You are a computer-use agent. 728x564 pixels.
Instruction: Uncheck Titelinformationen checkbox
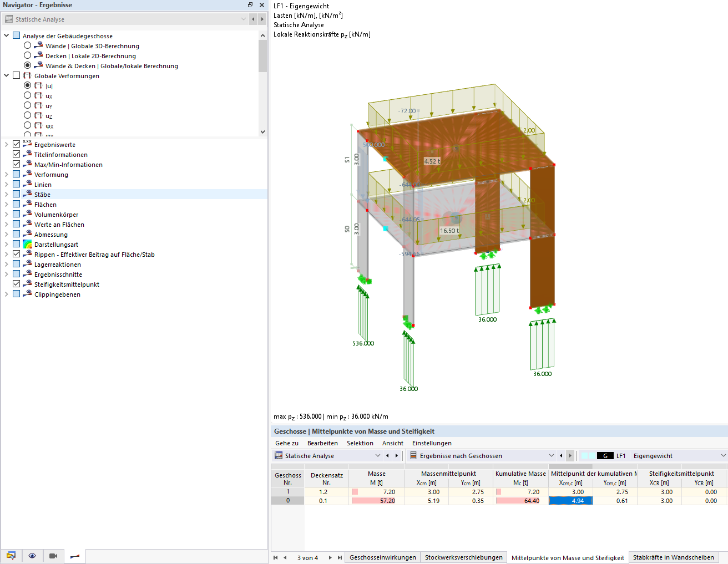coord(16,154)
